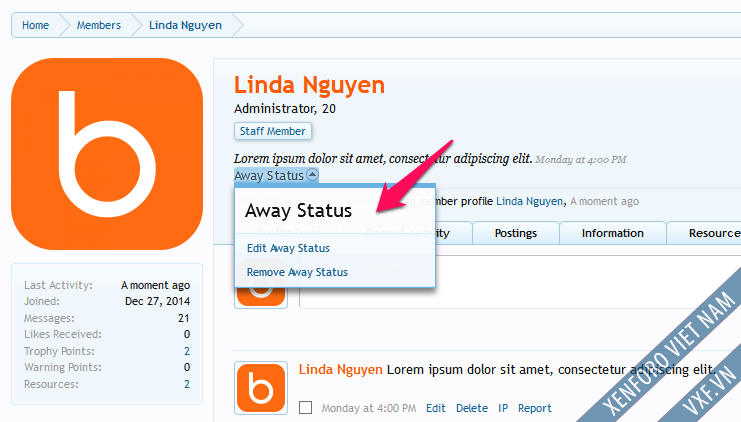Click the Staff Member badge

(x=273, y=131)
